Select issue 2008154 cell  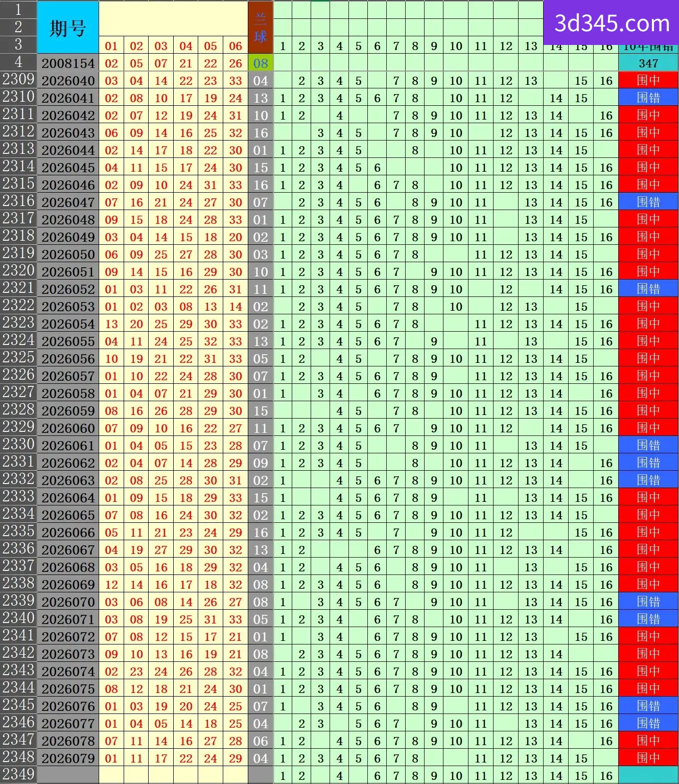[x=68, y=63]
